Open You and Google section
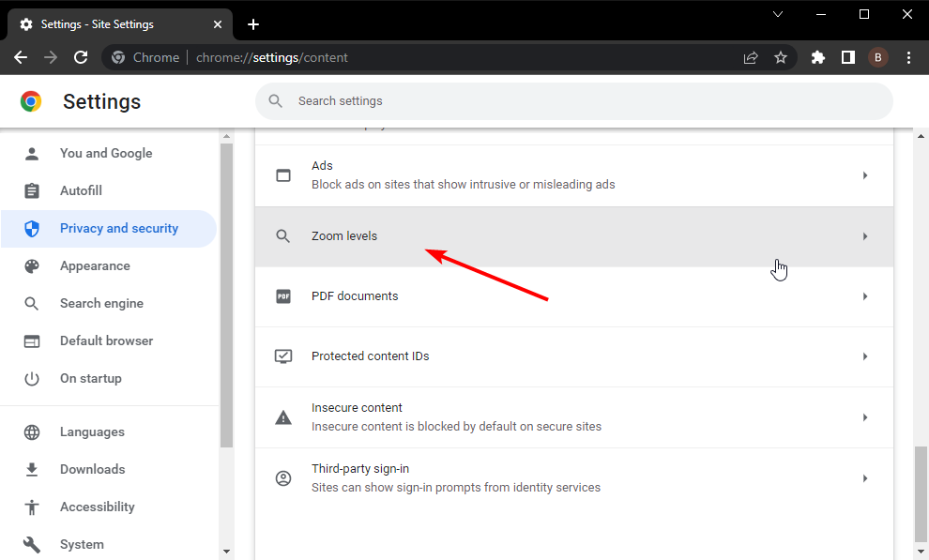The height and width of the screenshot is (560, 929). [109, 153]
